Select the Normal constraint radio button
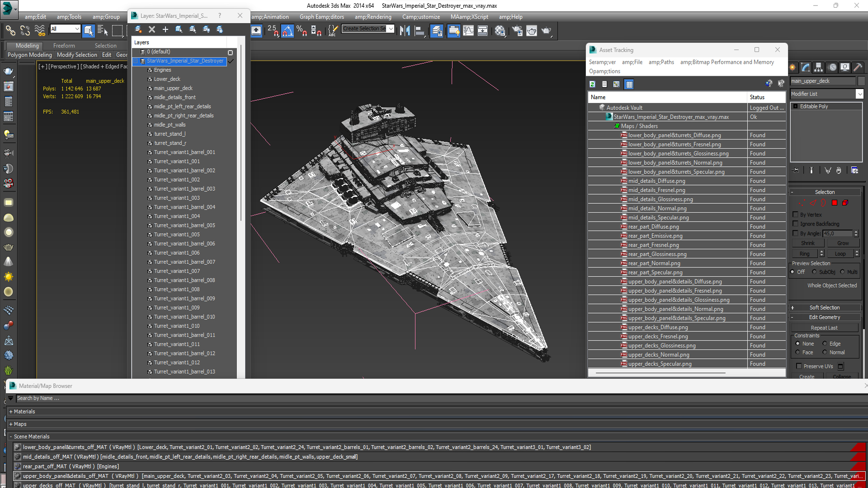This screenshot has width=868, height=488. pyautogui.click(x=825, y=352)
